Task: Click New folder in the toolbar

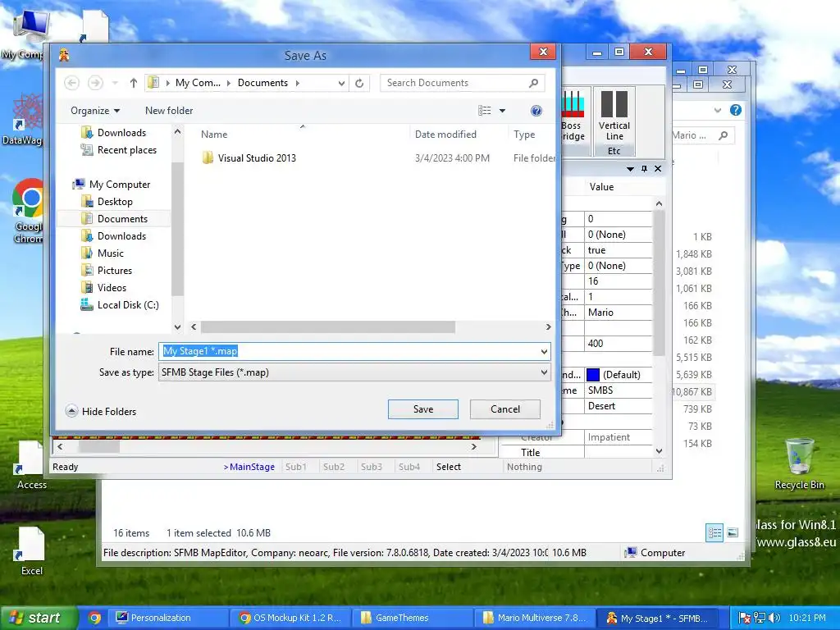Action: 169,111
